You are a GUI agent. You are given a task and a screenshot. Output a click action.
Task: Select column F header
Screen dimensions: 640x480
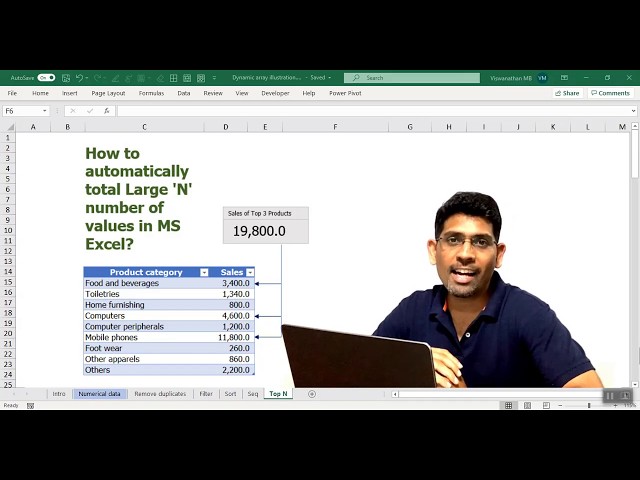click(335, 127)
